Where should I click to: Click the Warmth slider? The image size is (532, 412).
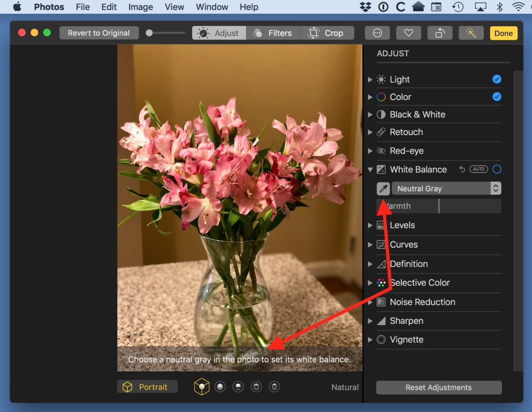[x=439, y=206]
